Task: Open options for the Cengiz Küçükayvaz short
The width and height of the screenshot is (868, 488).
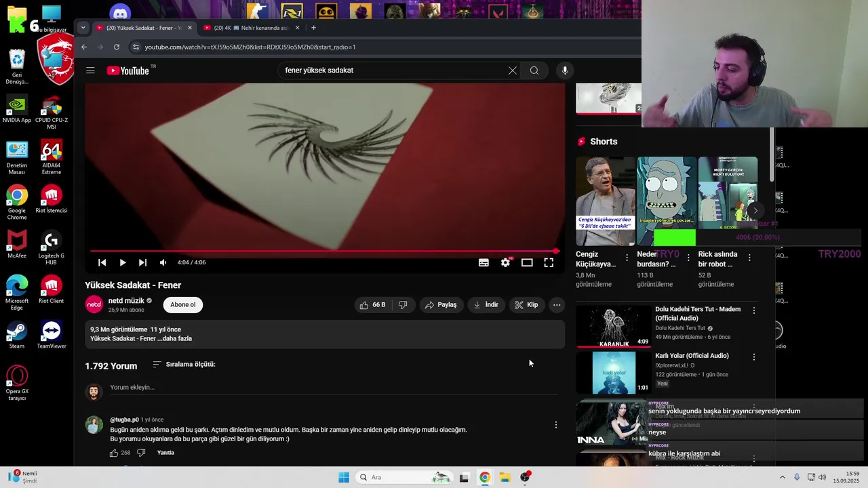Action: [627, 258]
